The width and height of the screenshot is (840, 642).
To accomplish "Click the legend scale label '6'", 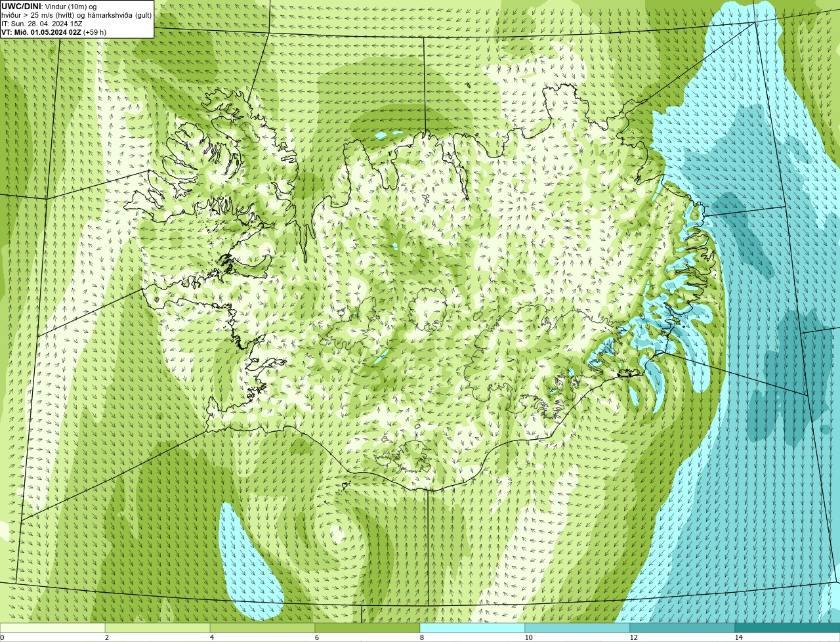I will 317,637.
